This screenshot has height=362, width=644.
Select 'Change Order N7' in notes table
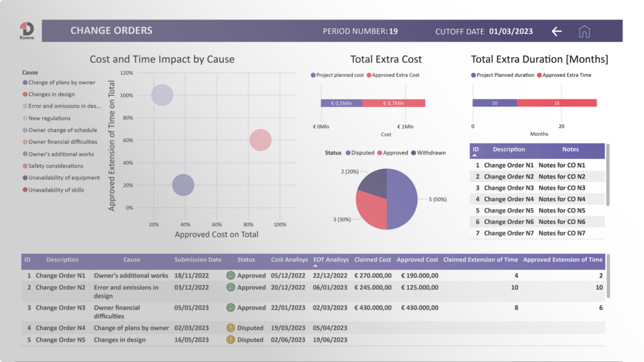508,233
